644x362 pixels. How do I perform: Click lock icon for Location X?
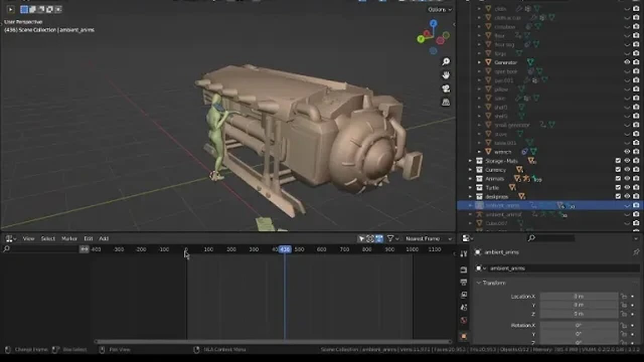point(623,297)
